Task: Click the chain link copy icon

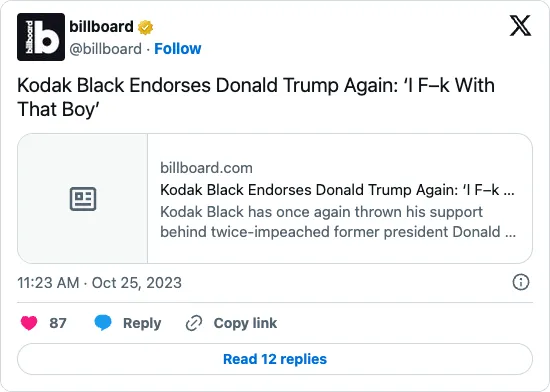Action: click(194, 323)
